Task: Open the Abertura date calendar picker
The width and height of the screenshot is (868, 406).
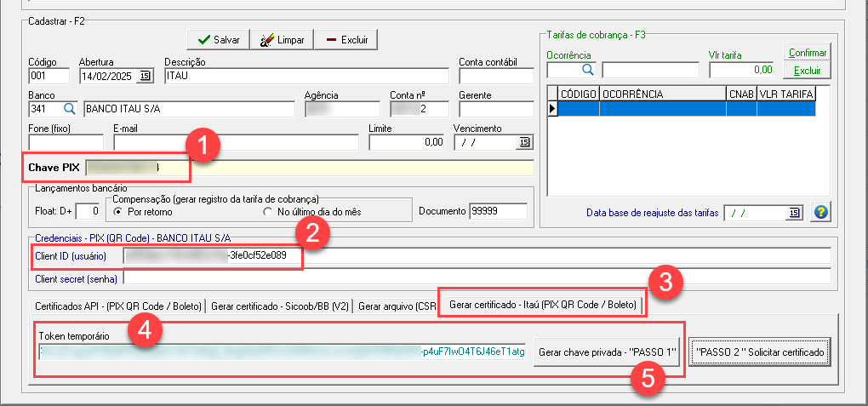Action: pyautogui.click(x=145, y=76)
